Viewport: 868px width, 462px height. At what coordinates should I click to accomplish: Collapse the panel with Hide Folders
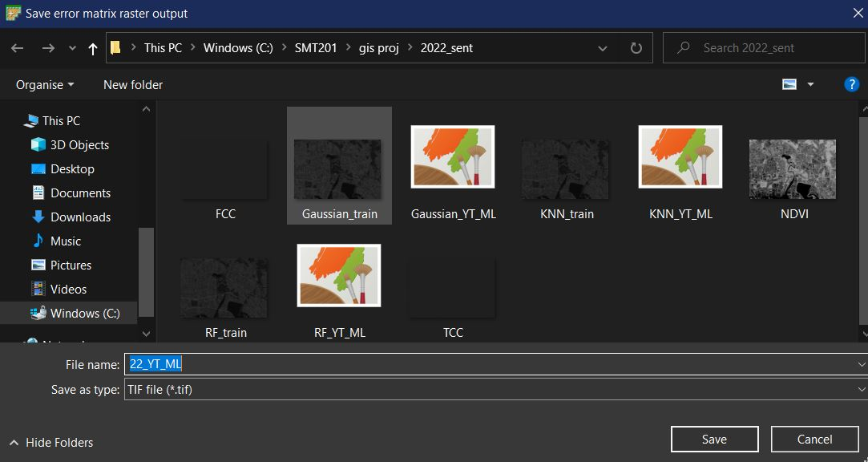(51, 442)
